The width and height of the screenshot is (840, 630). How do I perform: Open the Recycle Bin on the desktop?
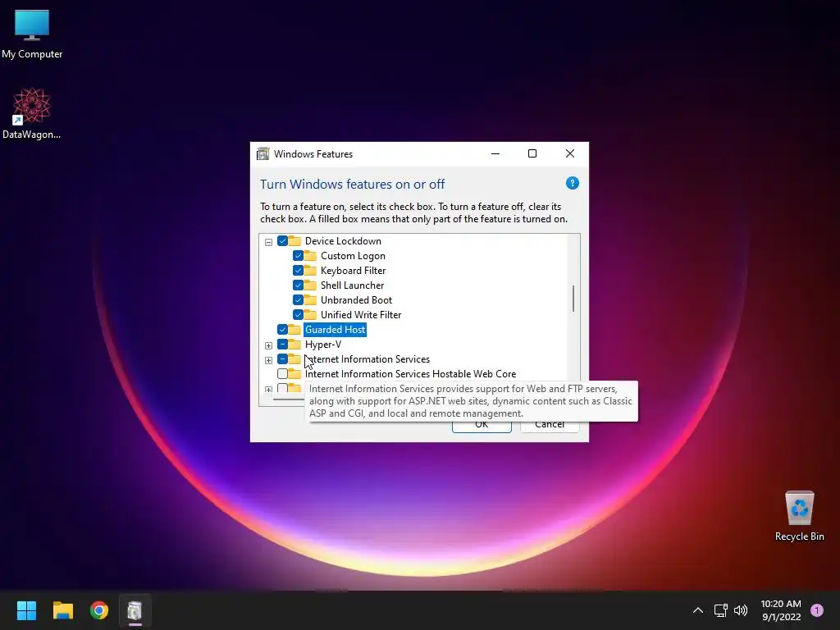799,516
